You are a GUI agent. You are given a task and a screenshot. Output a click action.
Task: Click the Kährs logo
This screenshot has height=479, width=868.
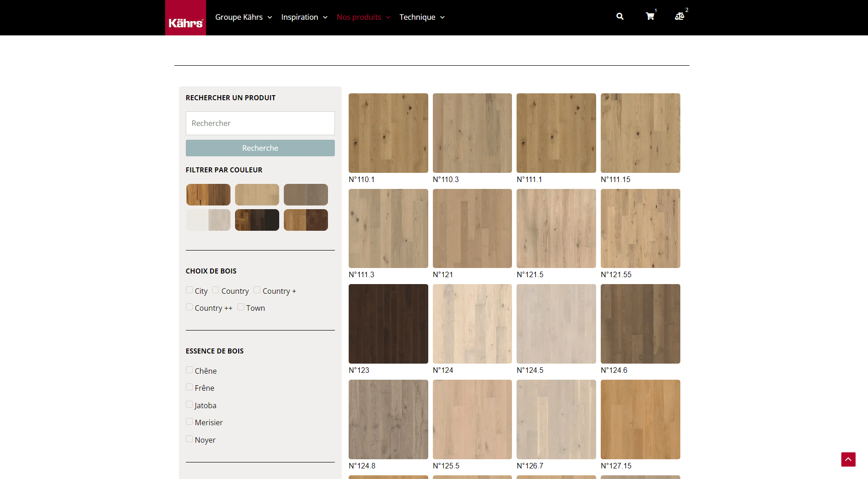tap(185, 18)
